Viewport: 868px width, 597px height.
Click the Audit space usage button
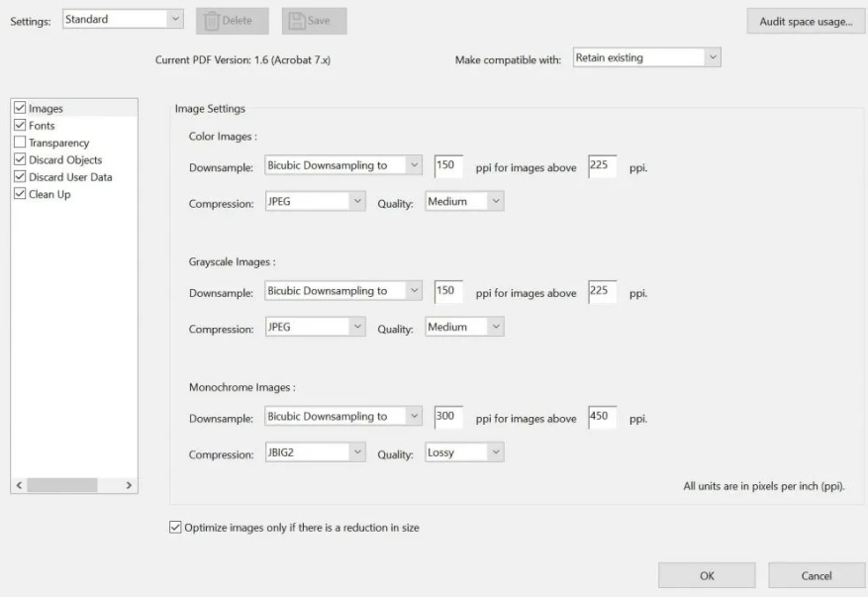pos(806,22)
